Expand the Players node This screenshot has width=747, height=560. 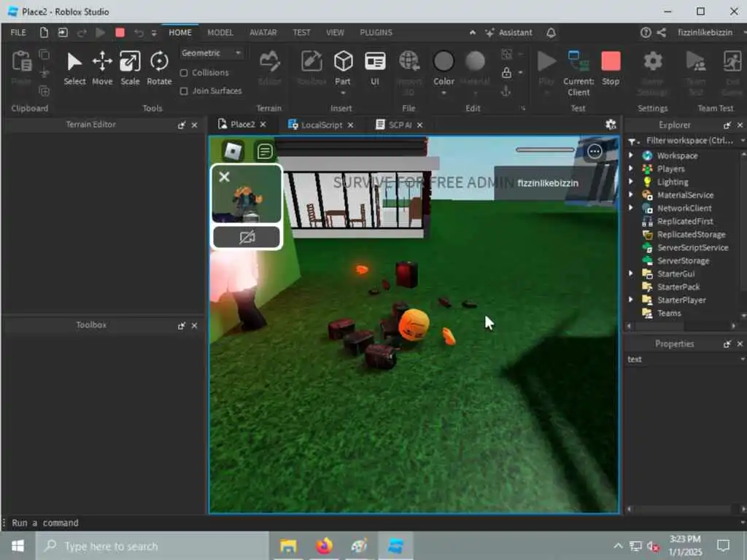coord(631,168)
